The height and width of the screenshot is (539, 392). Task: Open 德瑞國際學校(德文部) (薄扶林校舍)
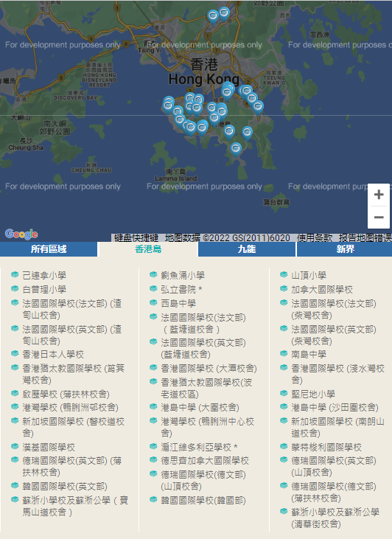click(334, 493)
